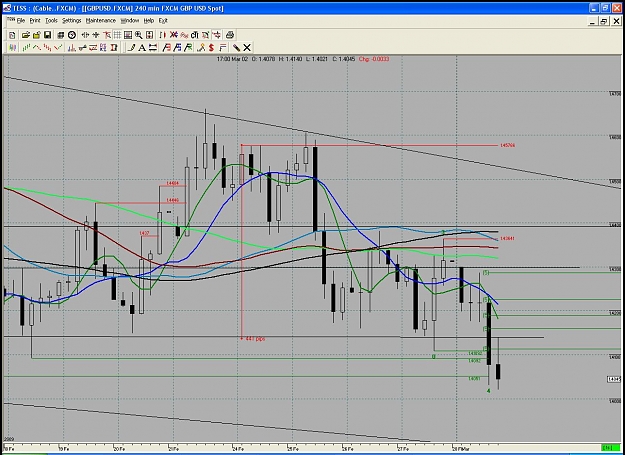
Task: Click the green number 4 below last candle
Action: tap(489, 391)
